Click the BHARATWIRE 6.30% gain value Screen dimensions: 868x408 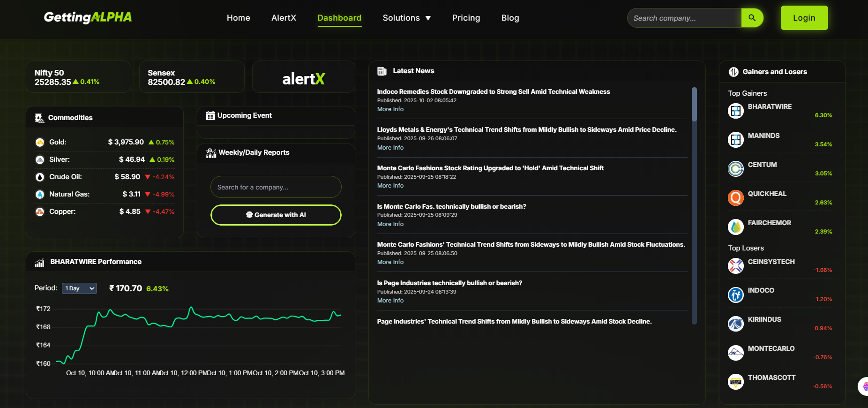tap(823, 115)
